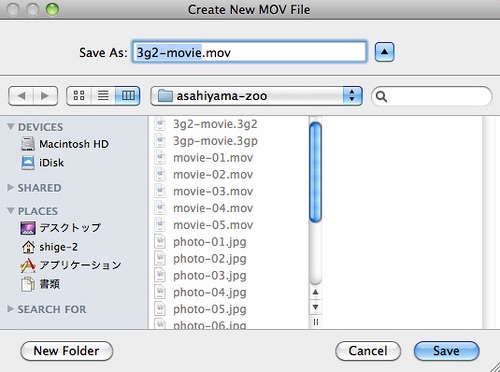Select the column view button
500x372 pixels.
point(127,96)
